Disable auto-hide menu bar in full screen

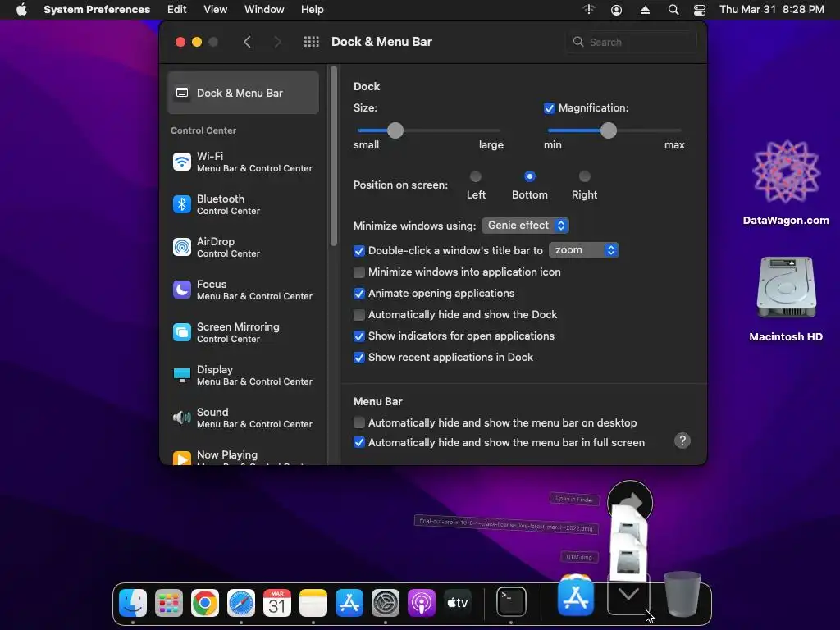359,442
